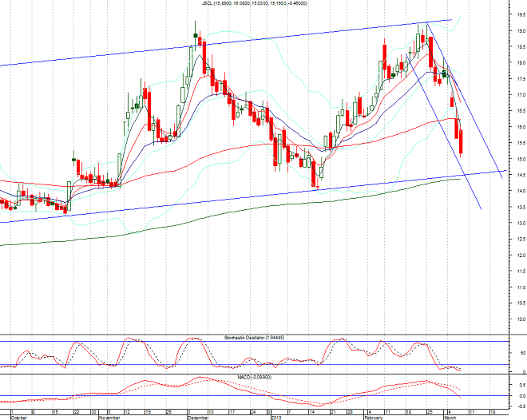Click the February label on date axis
The width and height of the screenshot is (527, 420).
click(374, 417)
